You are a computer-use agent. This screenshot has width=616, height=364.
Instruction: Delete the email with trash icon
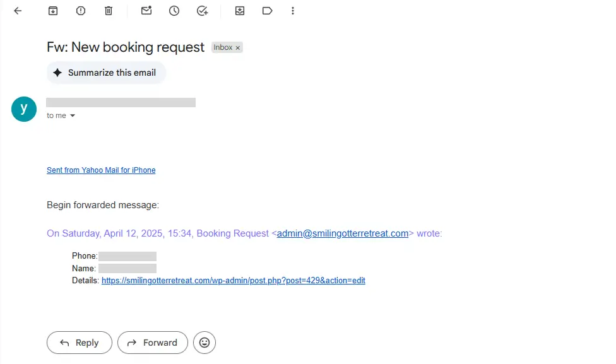click(109, 11)
